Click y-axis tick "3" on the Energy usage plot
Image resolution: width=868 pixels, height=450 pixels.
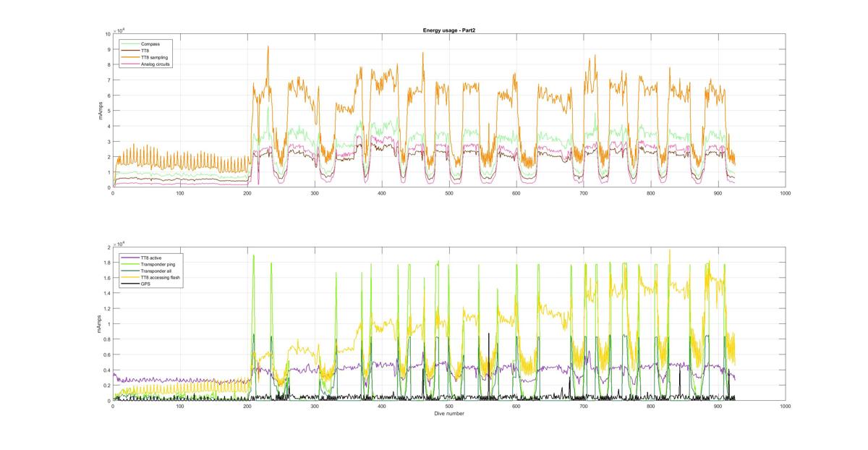109,142
